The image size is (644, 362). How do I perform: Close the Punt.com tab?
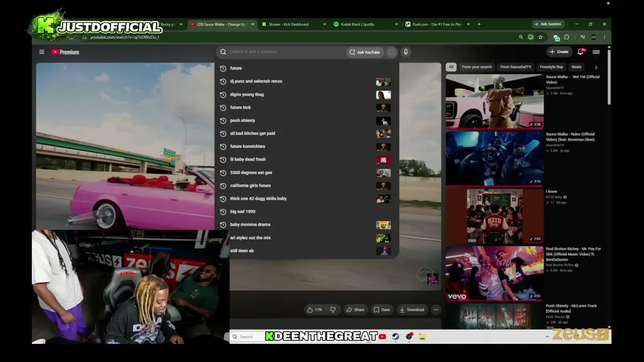click(468, 24)
